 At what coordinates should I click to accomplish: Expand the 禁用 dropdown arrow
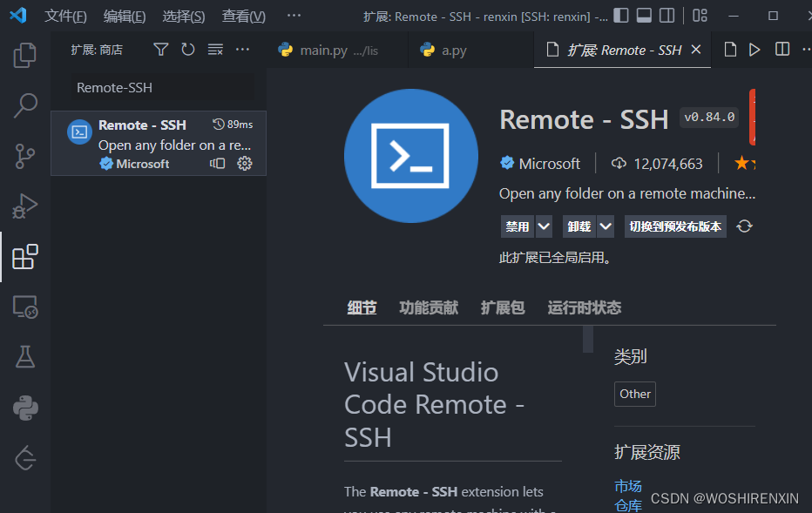544,226
